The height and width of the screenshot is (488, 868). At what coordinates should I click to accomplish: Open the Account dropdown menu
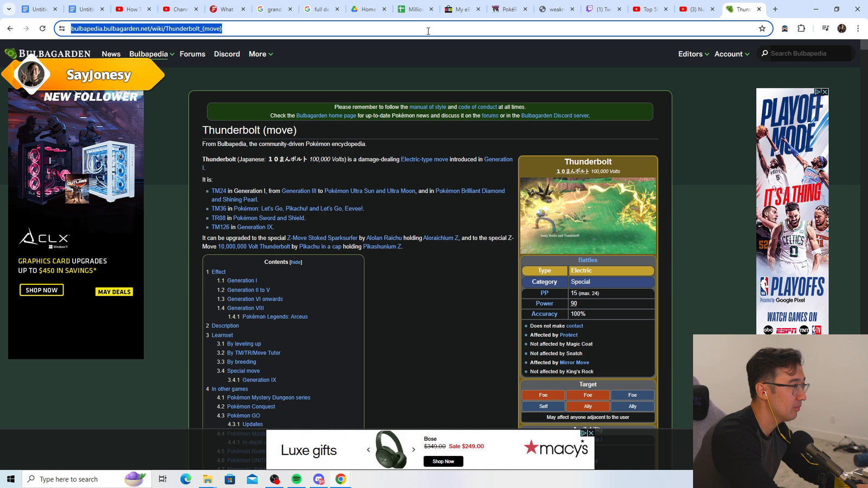coord(732,54)
